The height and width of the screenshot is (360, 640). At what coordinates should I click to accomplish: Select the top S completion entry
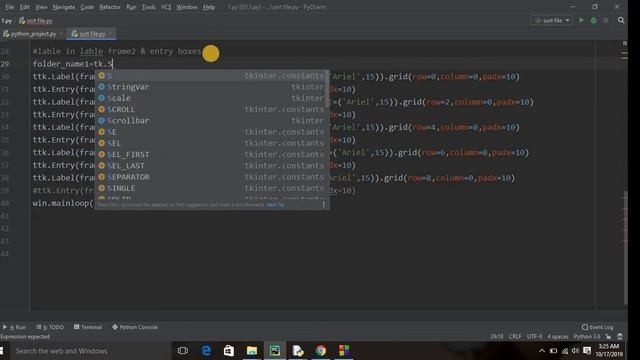pos(211,76)
